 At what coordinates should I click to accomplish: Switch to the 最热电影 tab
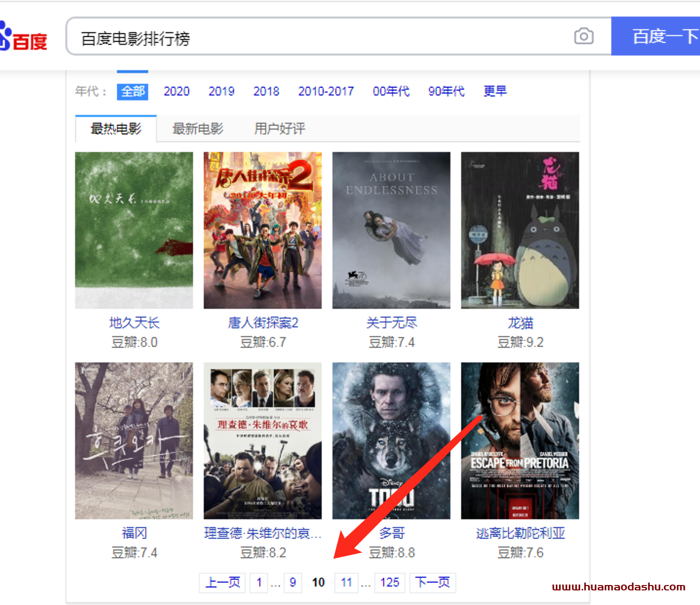coord(116,129)
